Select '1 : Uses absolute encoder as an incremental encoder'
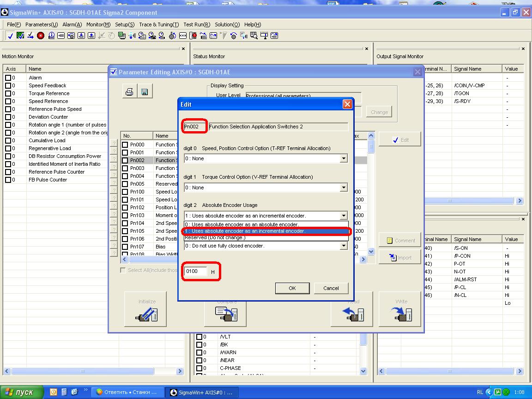Image resolution: width=532 pixels, height=399 pixels. 266,231
